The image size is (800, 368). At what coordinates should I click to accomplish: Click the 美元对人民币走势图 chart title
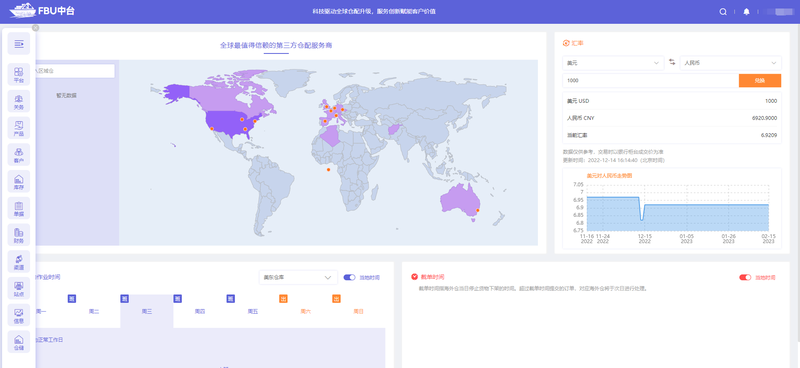(609, 176)
